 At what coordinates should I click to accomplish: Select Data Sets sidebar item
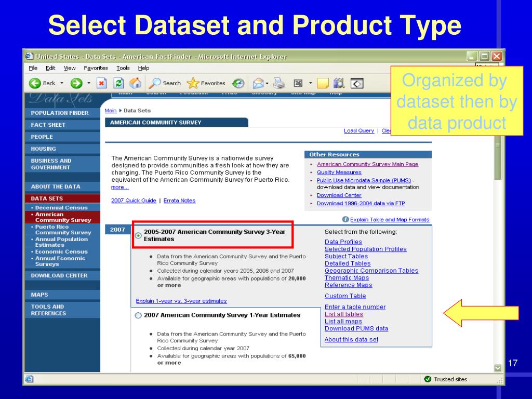(x=62, y=198)
